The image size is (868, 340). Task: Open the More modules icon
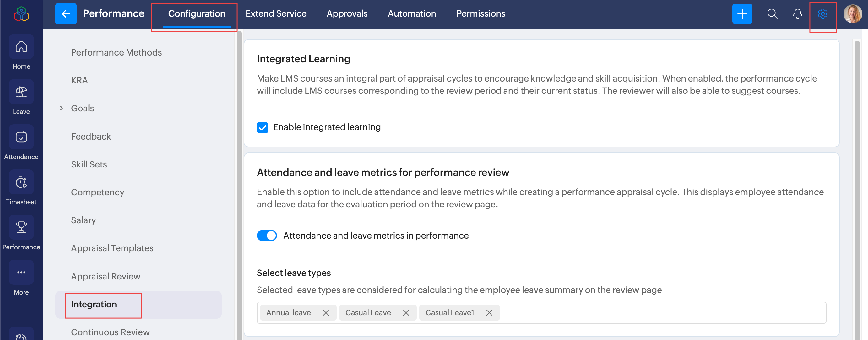[21, 272]
